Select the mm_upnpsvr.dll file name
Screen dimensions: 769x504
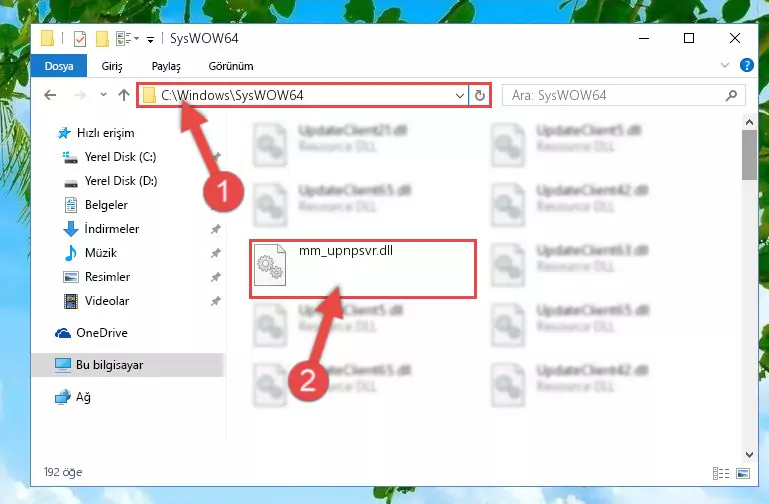pyautogui.click(x=346, y=251)
